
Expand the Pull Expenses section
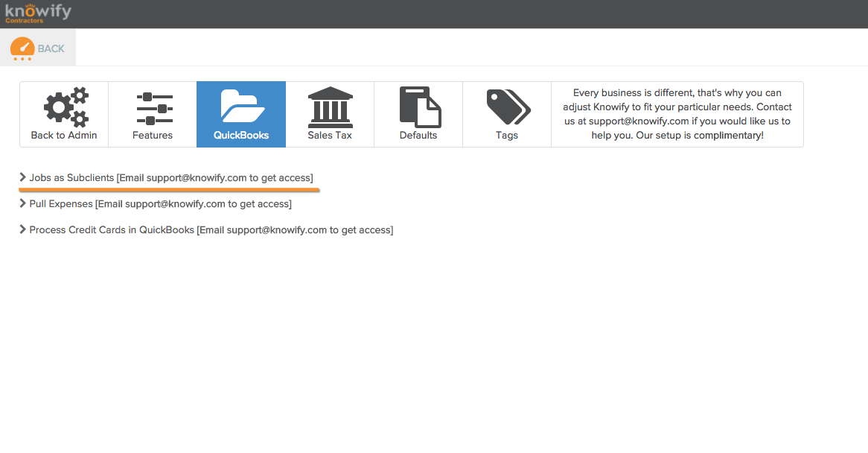point(156,204)
